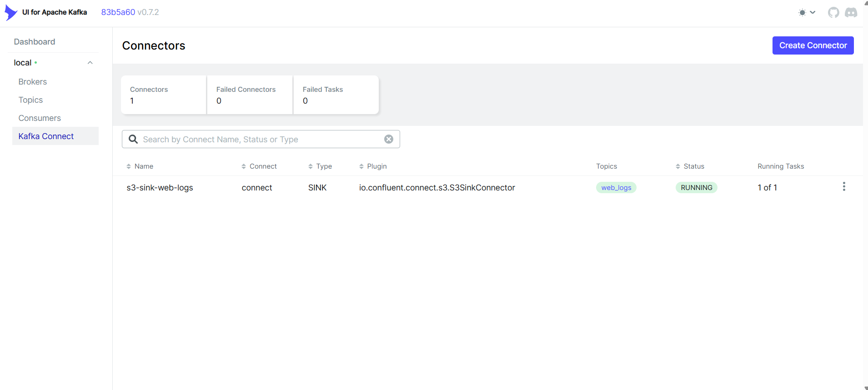
Task: Focus the connector search input
Action: coord(261,140)
